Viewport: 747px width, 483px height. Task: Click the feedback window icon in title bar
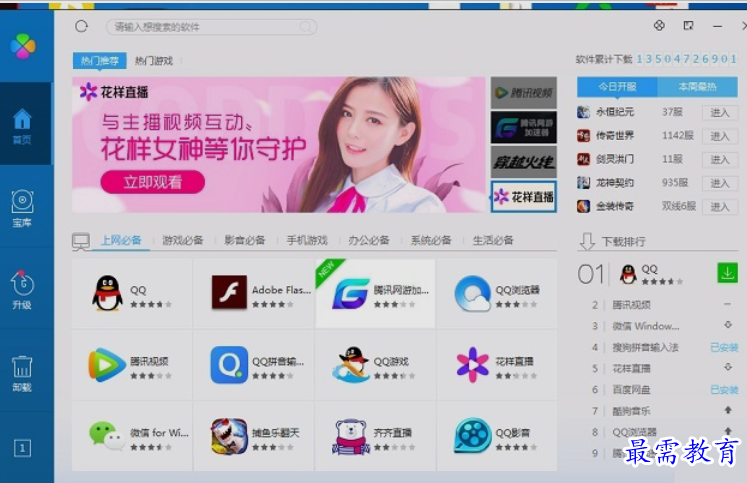pos(688,26)
